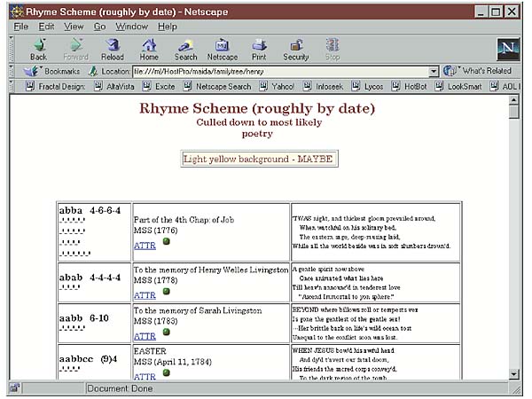This screenshot has height=399, width=532.
Task: Open the View menu
Action: coord(74,27)
